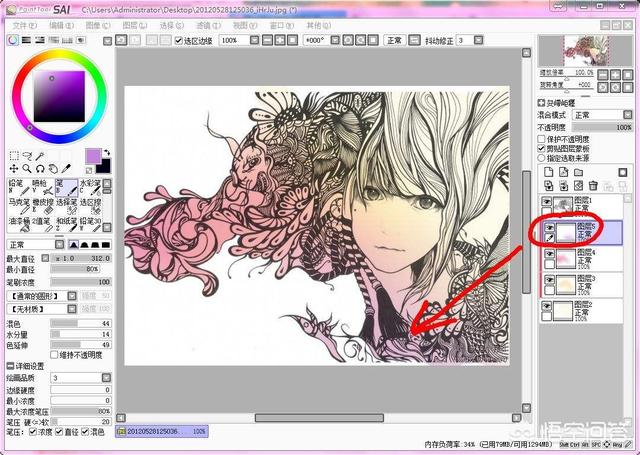Image resolution: width=640 pixels, height=455 pixels.
Task: Open layer 混合模式 blend mode dropdown
Action: coord(628,115)
